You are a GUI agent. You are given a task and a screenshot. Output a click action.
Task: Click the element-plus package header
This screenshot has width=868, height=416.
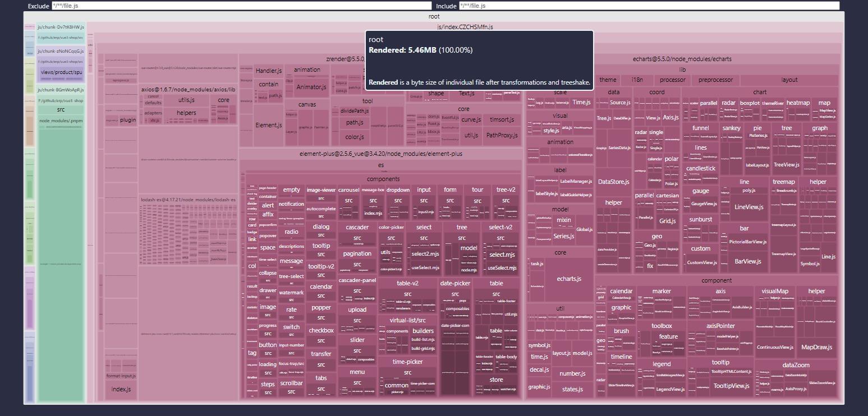click(380, 154)
